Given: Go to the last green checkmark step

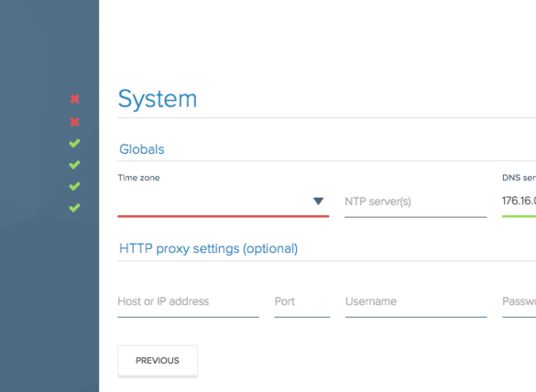Looking at the screenshot, I should (x=74, y=208).
